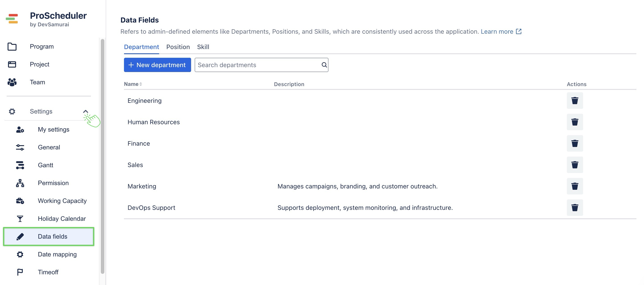Click the Permission hierarchy icon
Viewport: 644px width, 285px height.
(x=20, y=183)
